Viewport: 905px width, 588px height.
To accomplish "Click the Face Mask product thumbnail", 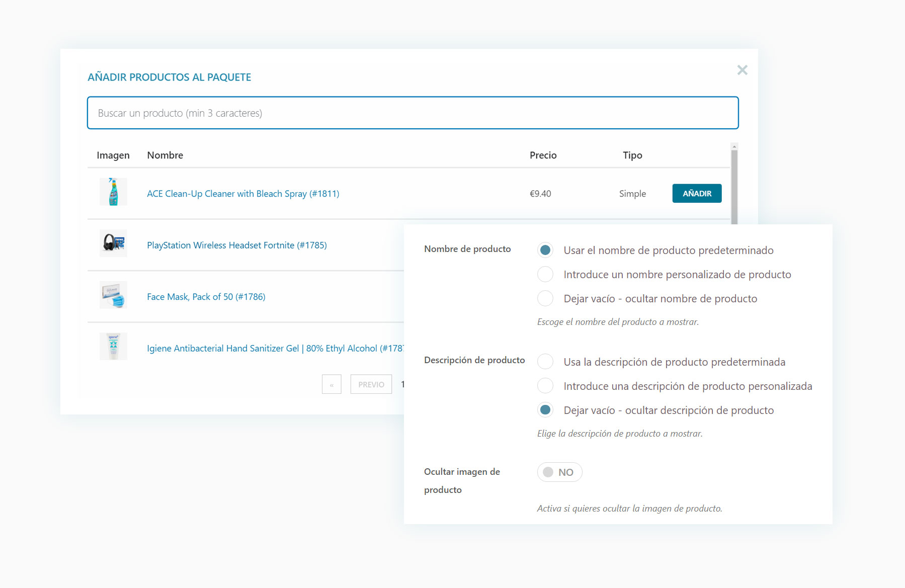I will (113, 295).
